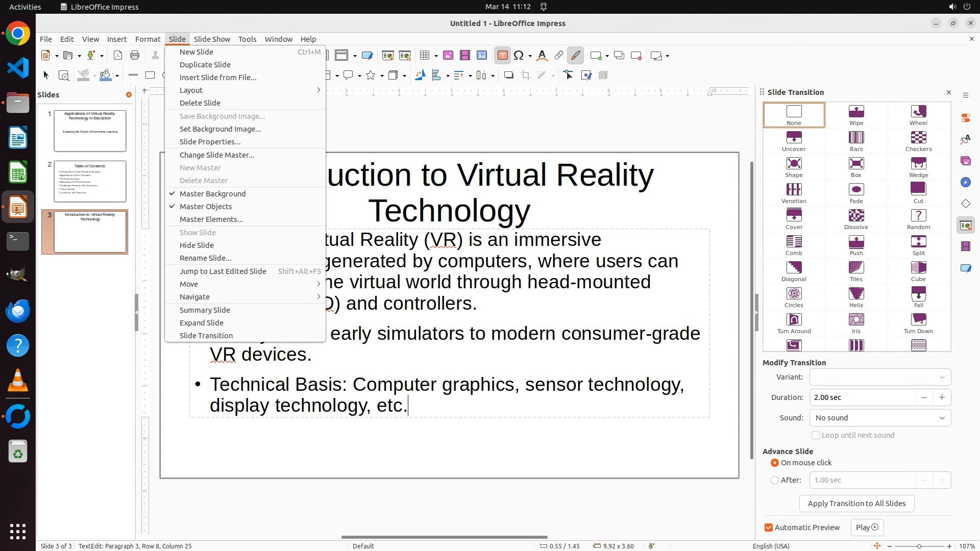This screenshot has width=980, height=551.
Task: Open the Slide Show menu
Action: point(212,39)
